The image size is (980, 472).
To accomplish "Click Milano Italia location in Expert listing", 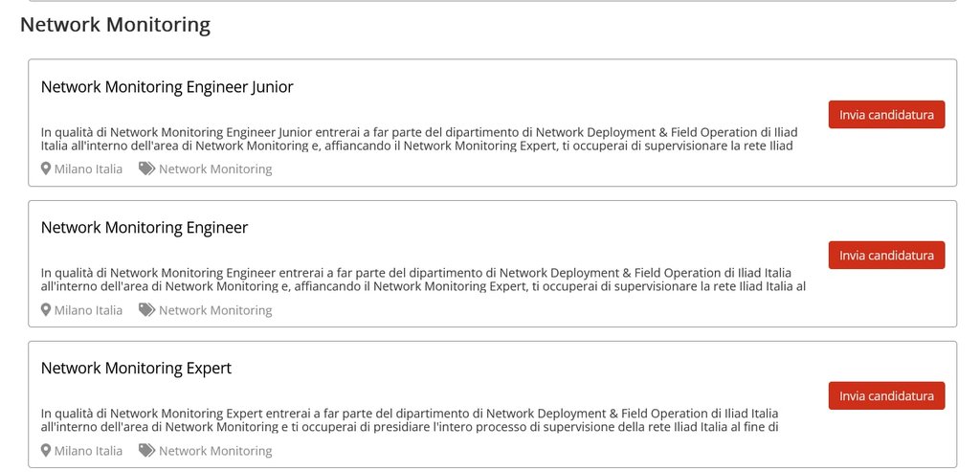I will (88, 451).
